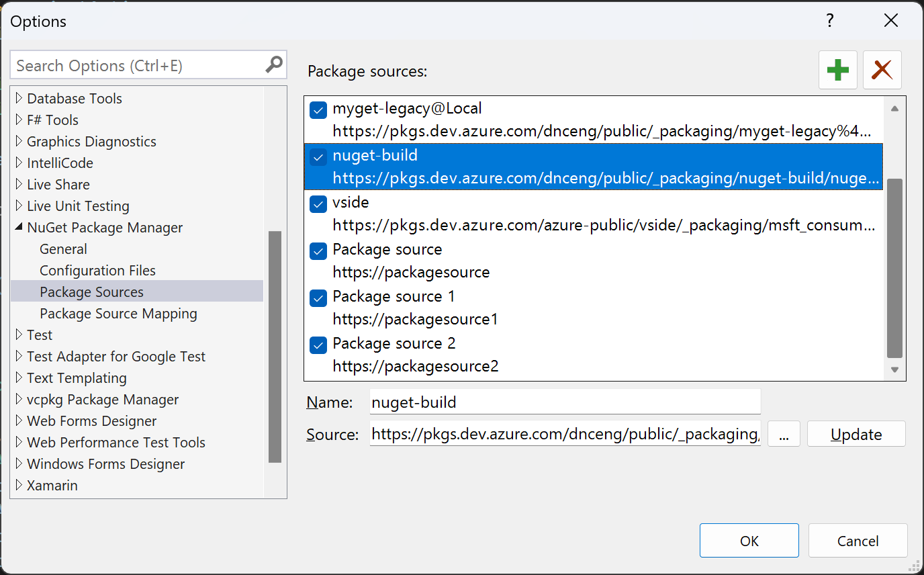Click the magnifying glass search icon
The image size is (924, 575).
273,64
